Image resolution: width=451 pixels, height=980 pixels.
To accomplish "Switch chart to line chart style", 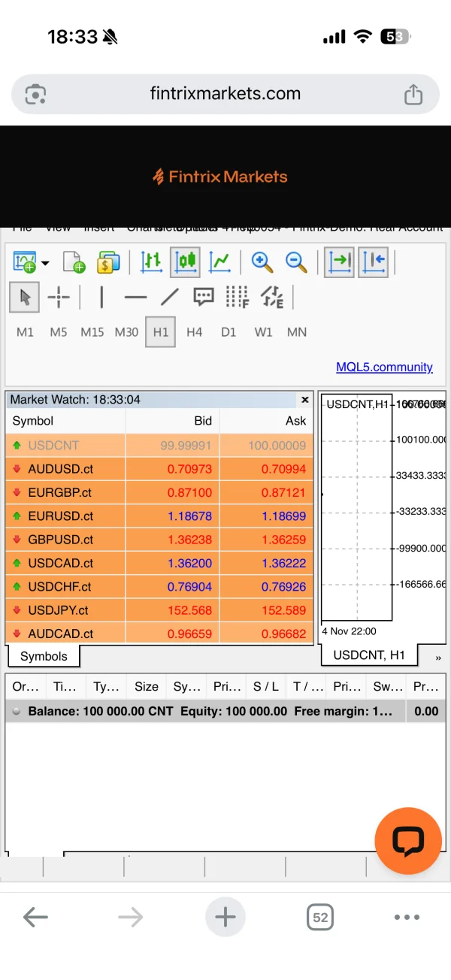I will click(219, 262).
